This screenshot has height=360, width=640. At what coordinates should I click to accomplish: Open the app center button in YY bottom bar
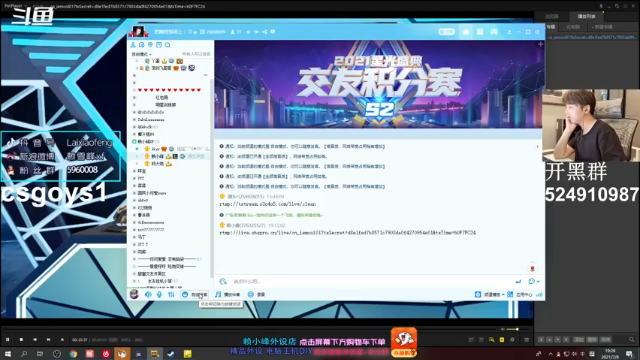(x=520, y=294)
